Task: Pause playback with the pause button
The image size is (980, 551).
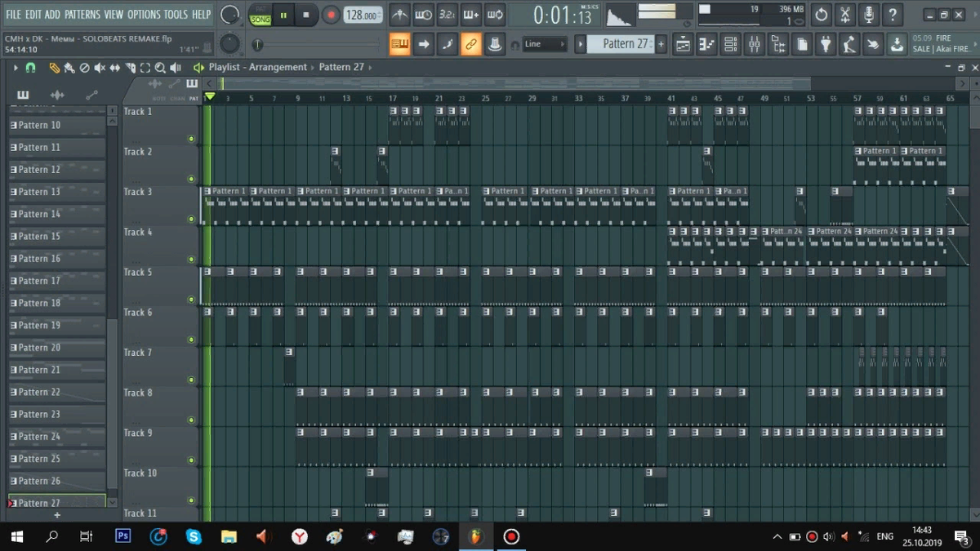Action: coord(284,15)
